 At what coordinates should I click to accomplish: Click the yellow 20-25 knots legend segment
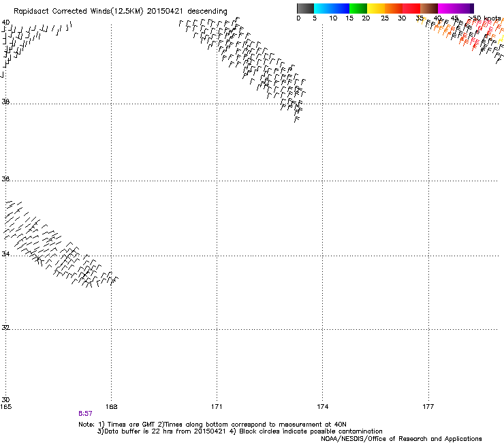pyautogui.click(x=376, y=8)
